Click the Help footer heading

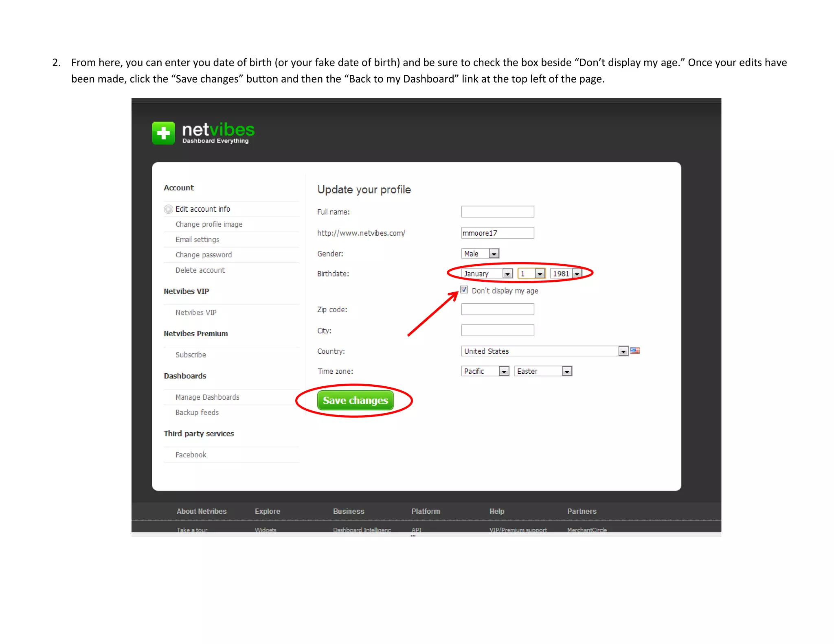(x=497, y=511)
